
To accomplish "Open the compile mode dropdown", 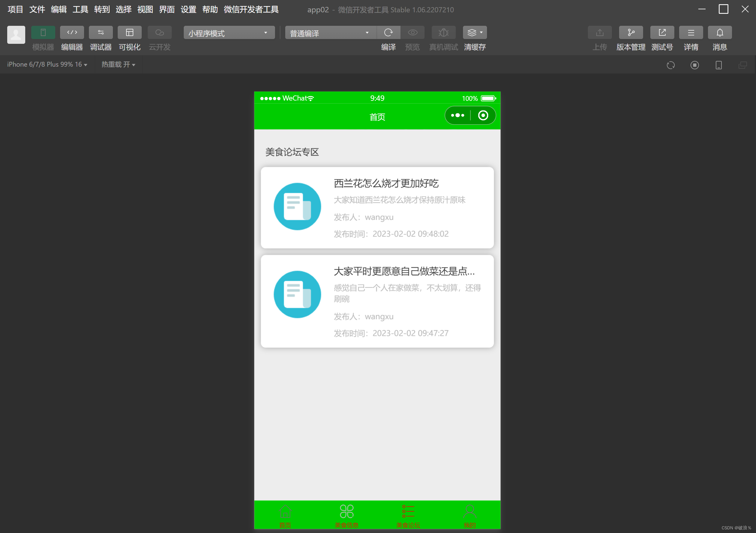I will pyautogui.click(x=331, y=33).
